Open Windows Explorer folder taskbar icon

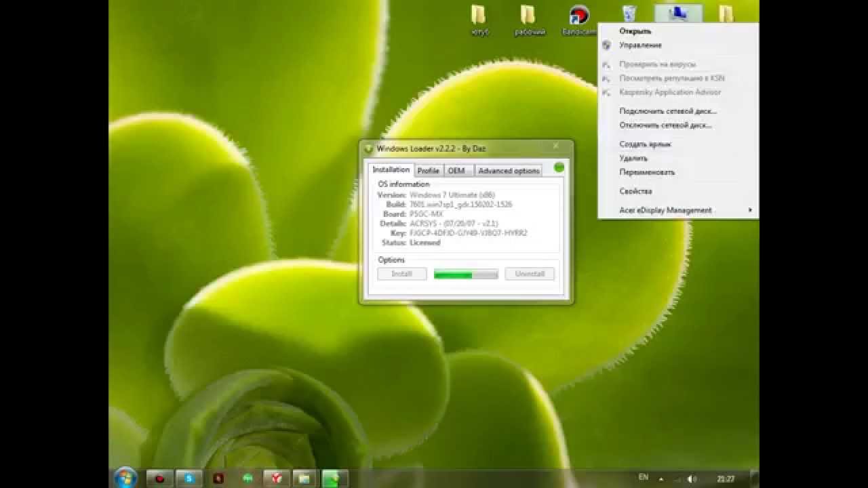click(x=305, y=479)
